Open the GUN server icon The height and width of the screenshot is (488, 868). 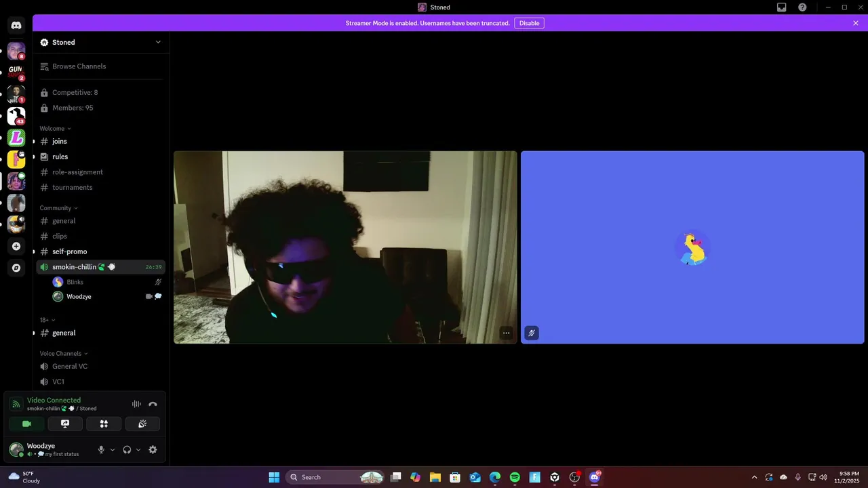pos(16,72)
